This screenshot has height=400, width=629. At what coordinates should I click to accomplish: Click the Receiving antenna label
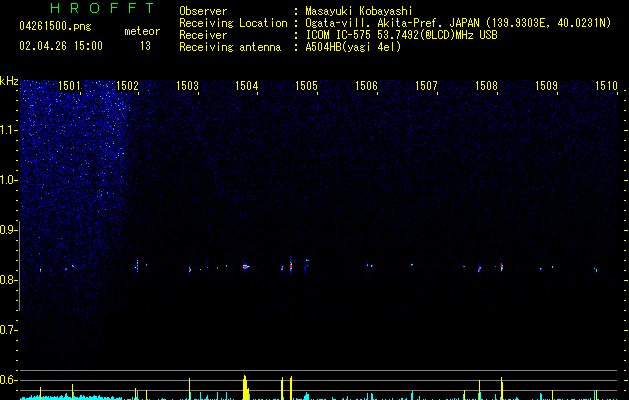click(x=230, y=47)
